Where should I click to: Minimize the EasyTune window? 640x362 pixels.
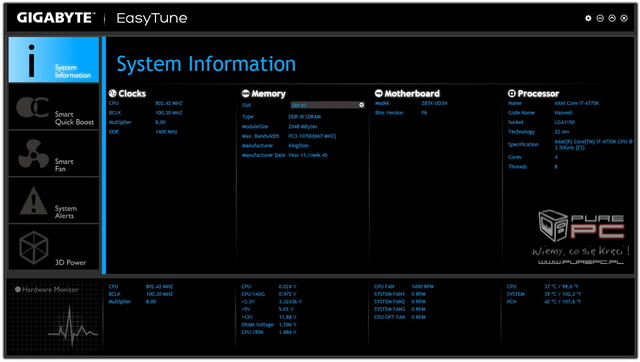pos(600,18)
